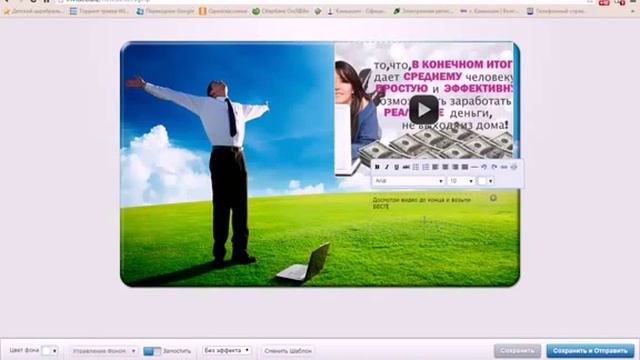640x360 pixels.
Task: Insert a hyperlink via the chain icon
Action: pyautogui.click(x=504, y=167)
